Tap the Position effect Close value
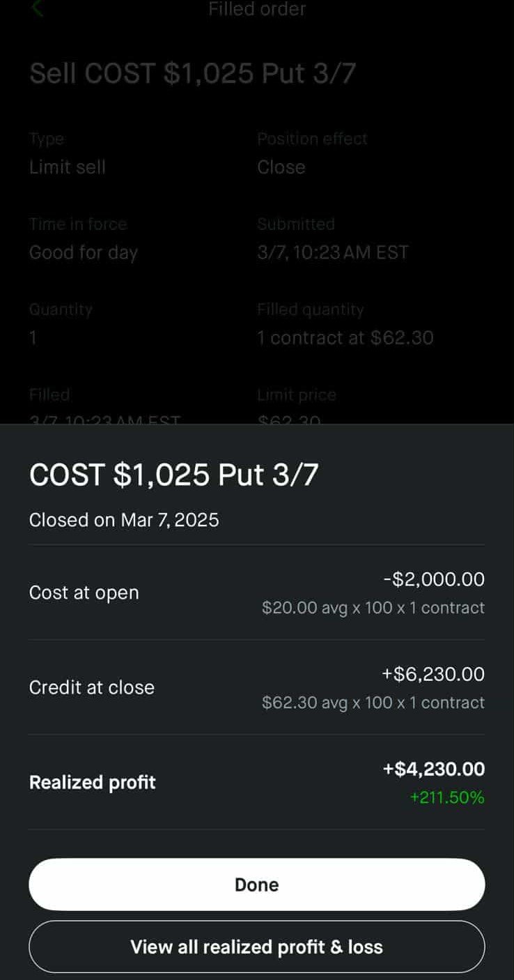Screen dimensions: 514x980 pyautogui.click(x=281, y=167)
